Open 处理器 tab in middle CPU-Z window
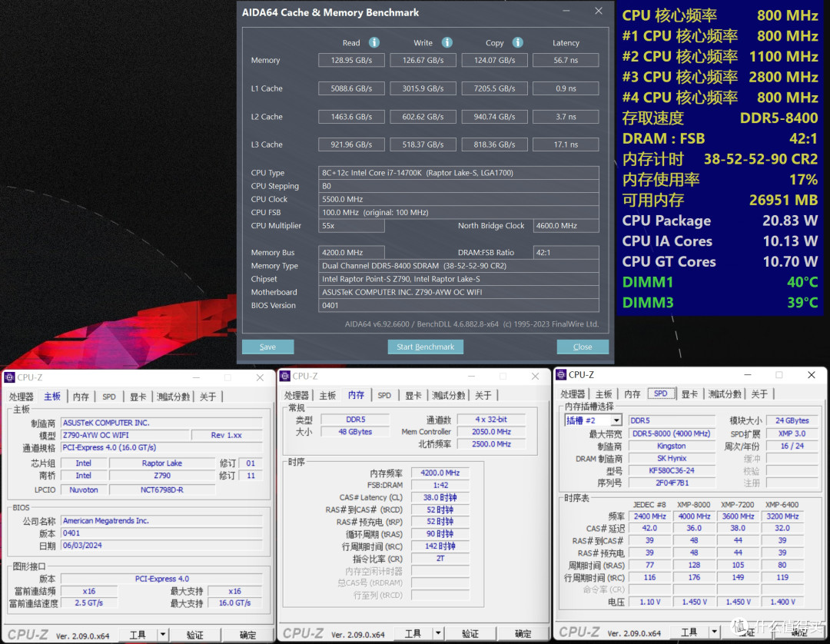This screenshot has height=644, width=830. coord(297,395)
